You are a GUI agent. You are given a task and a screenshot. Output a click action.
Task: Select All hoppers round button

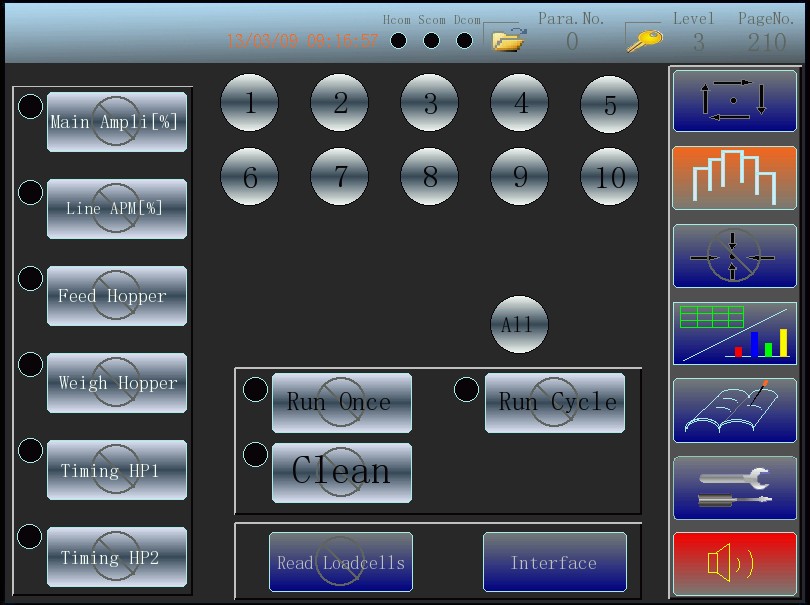pos(519,325)
